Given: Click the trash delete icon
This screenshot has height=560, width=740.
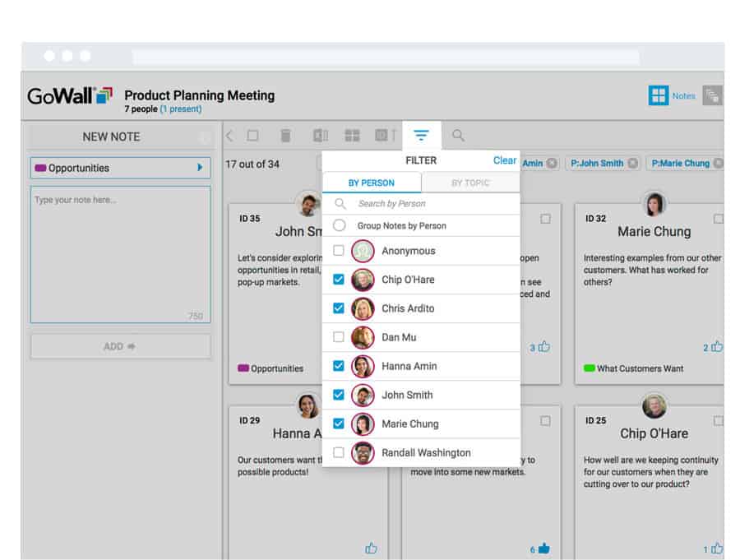Looking at the screenshot, I should click(x=285, y=136).
